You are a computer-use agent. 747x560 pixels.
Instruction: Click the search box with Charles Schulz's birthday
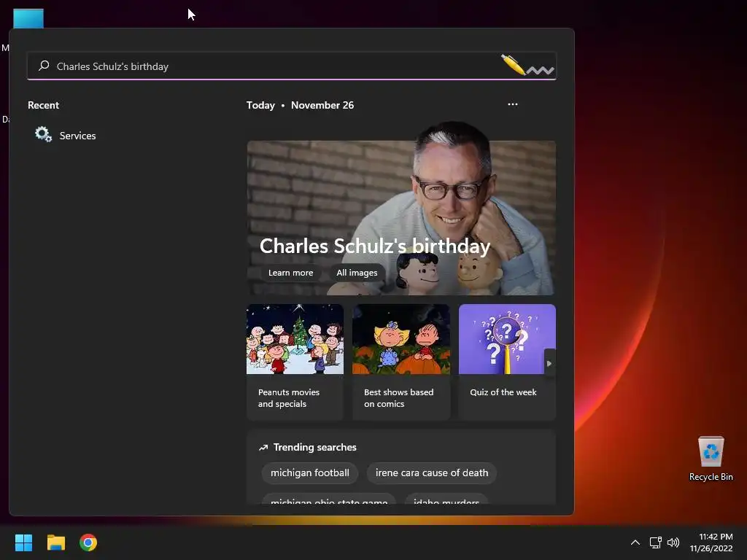coord(292,66)
